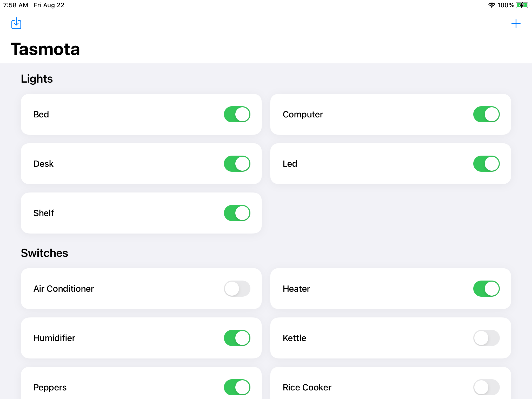Turn off the Heater switch

click(486, 289)
